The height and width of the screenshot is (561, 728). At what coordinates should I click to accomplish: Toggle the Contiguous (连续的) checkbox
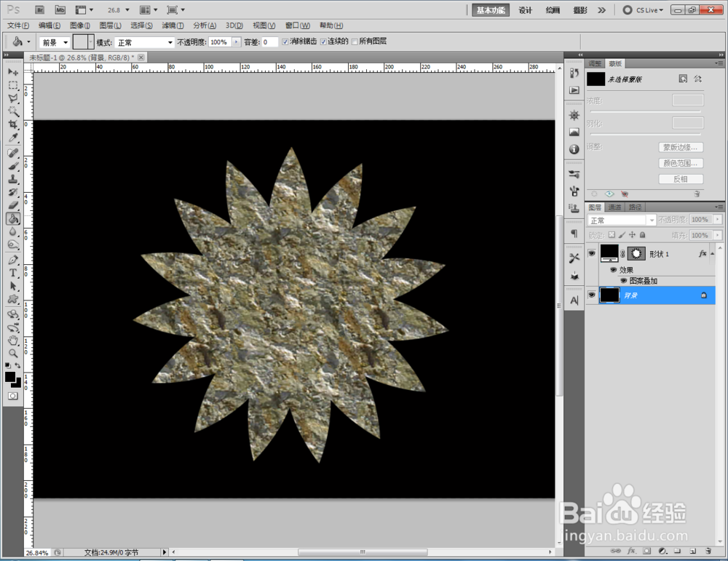click(x=323, y=41)
